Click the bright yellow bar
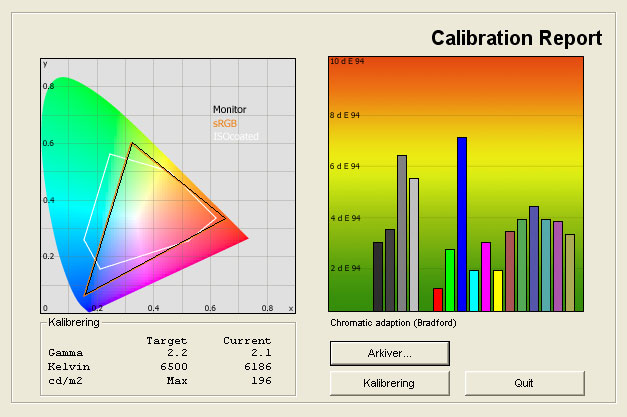This screenshot has height=417, width=627. (498, 290)
